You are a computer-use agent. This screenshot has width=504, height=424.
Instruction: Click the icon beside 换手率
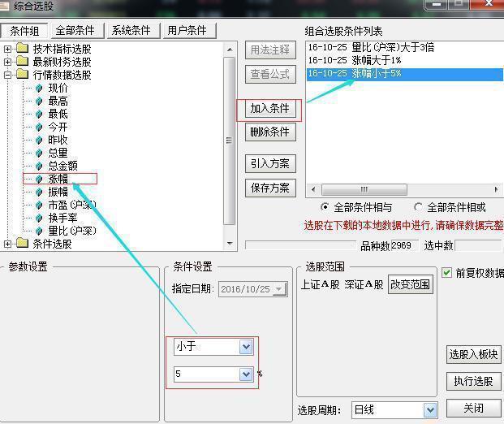38,218
